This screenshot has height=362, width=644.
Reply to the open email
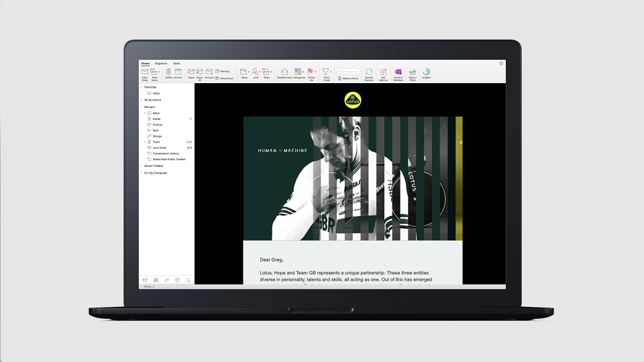[x=191, y=74]
